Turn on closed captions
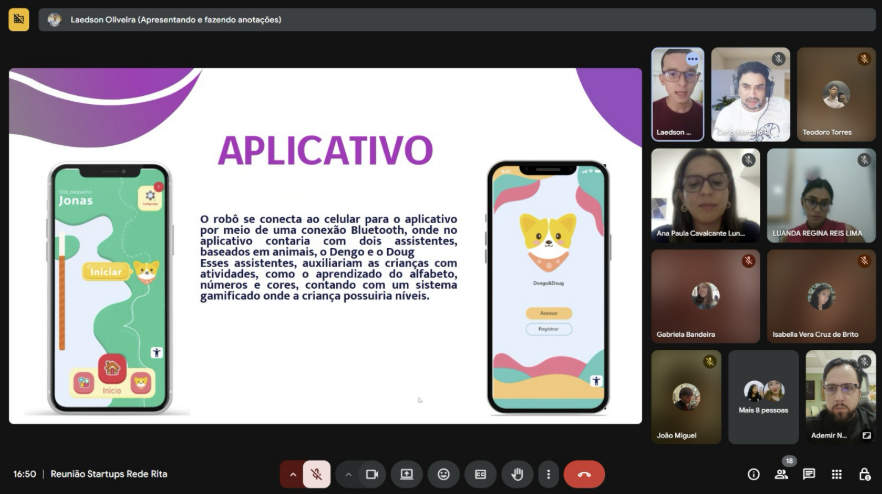This screenshot has height=494, width=882. (480, 474)
